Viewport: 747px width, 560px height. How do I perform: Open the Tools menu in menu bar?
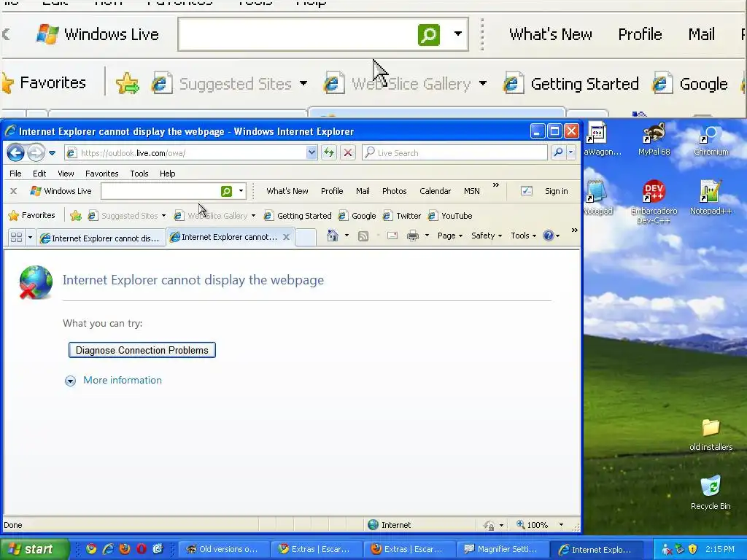[x=139, y=174]
